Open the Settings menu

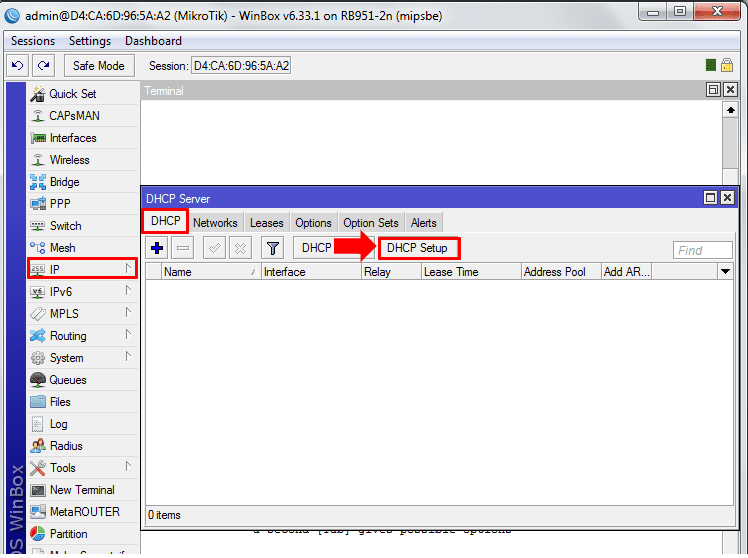pyautogui.click(x=90, y=41)
